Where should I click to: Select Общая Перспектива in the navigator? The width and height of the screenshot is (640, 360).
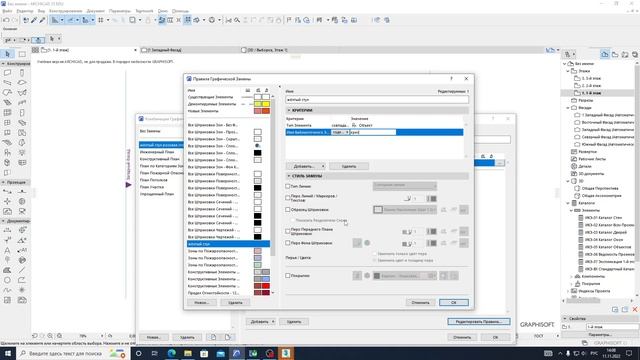coord(600,188)
